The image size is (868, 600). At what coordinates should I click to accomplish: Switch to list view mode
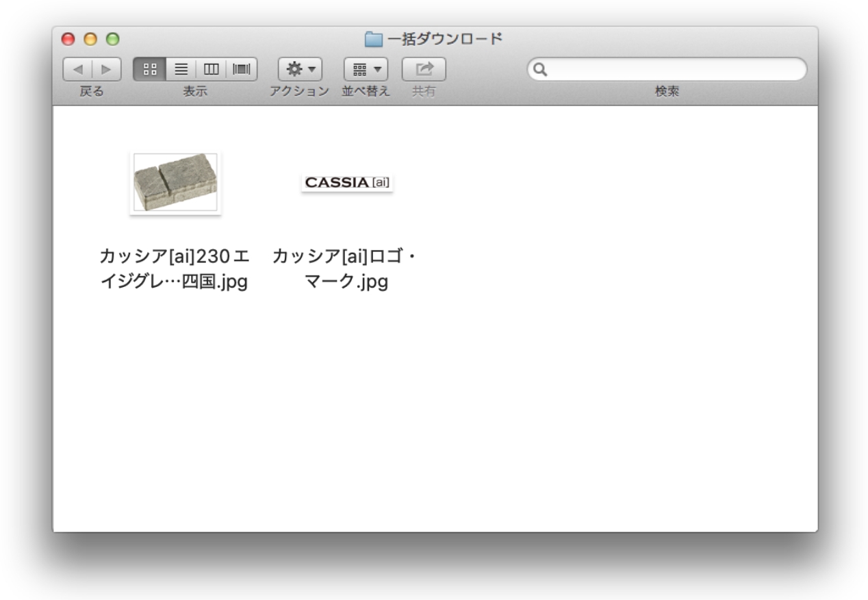click(181, 69)
